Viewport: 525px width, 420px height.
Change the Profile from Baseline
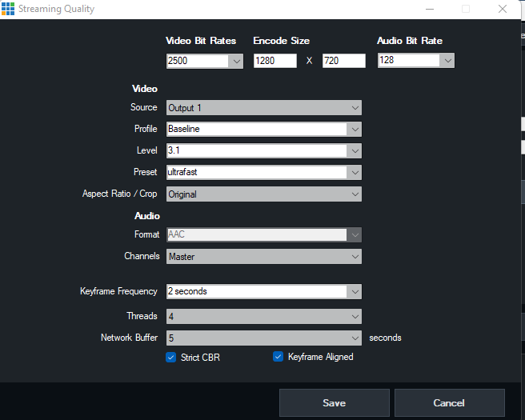[x=355, y=129]
